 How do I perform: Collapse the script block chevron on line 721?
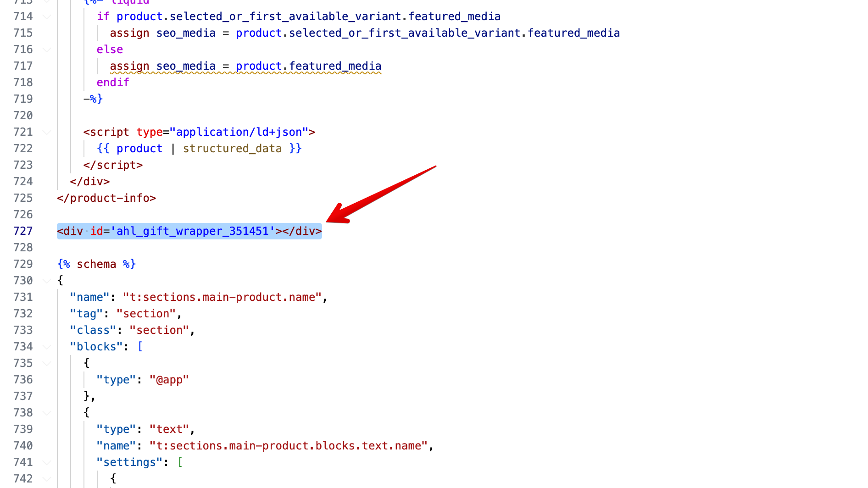coord(46,132)
